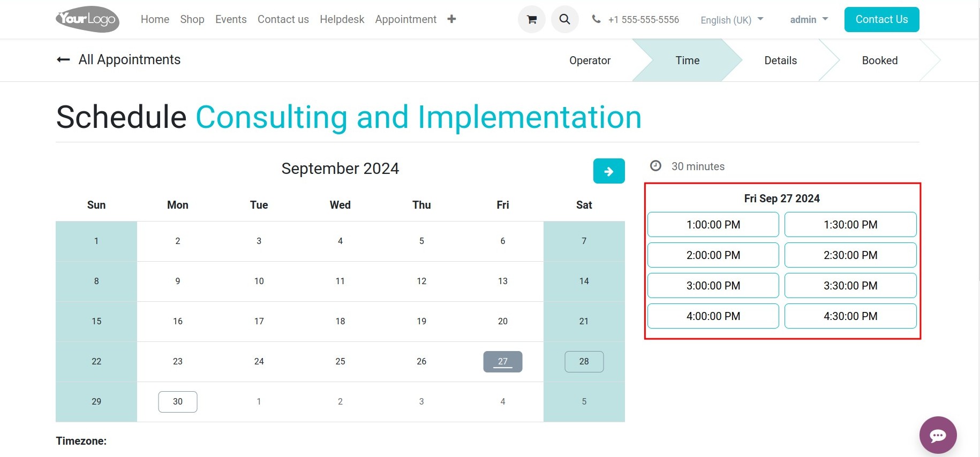Expand the admin user menu

(809, 19)
